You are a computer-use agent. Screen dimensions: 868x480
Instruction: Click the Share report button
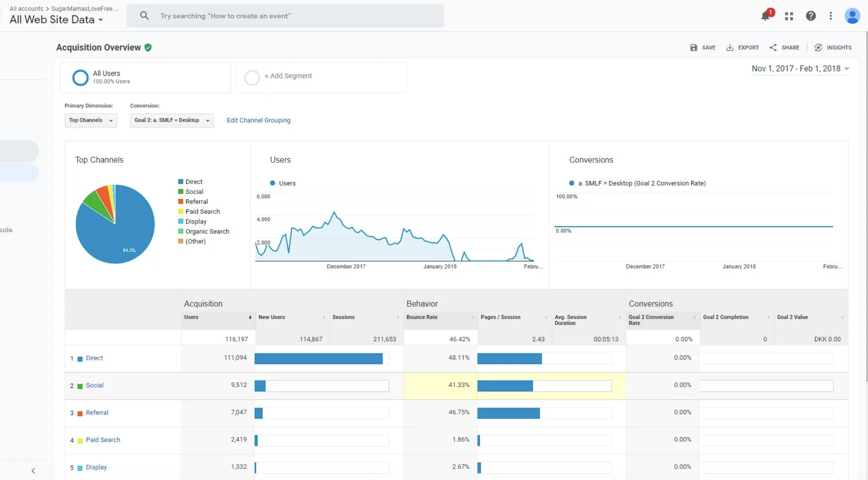pyautogui.click(x=784, y=47)
